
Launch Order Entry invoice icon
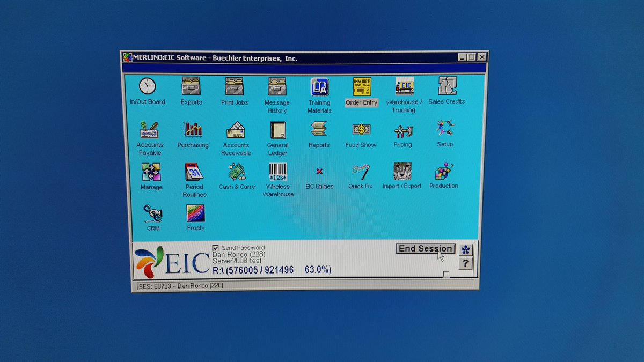pos(362,86)
